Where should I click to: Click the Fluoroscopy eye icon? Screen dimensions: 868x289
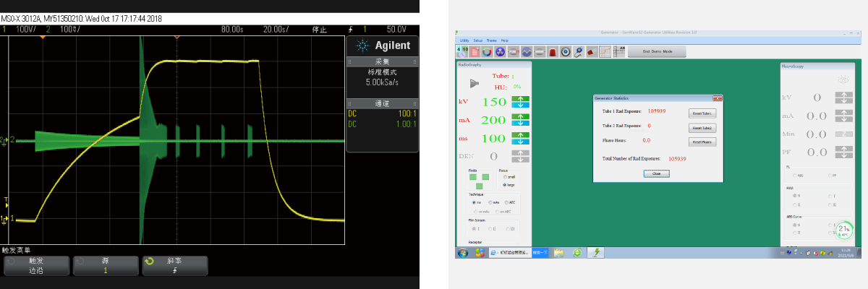[843, 79]
